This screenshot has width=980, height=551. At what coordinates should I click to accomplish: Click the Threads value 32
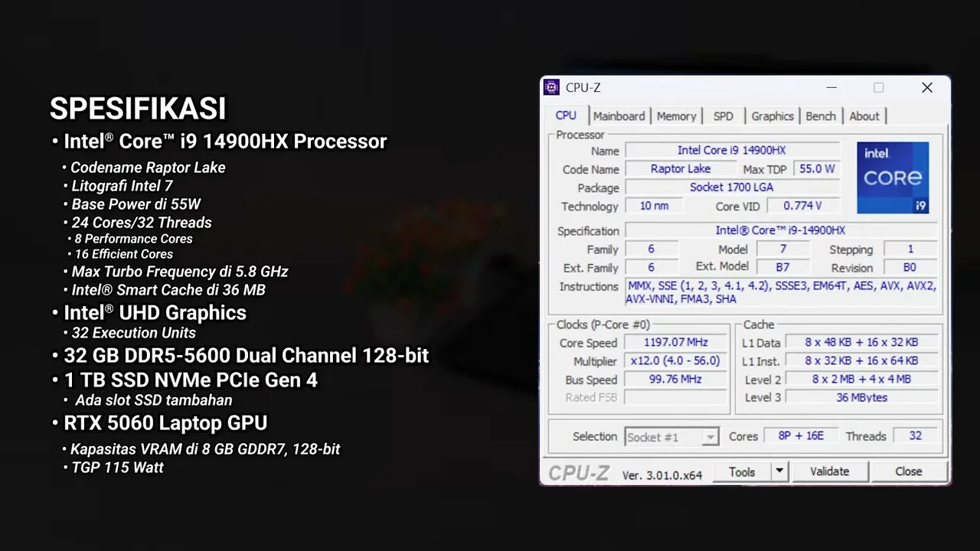point(915,435)
